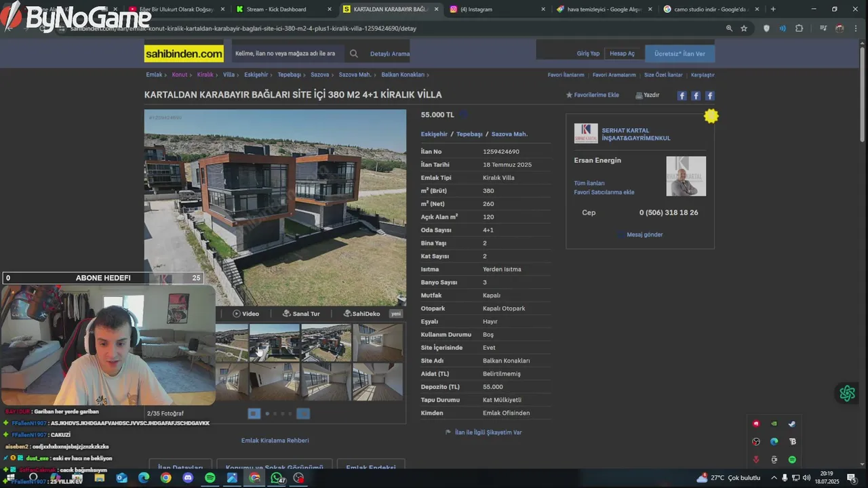Open the Video tab under the photo
Screen dimensions: 868x488
pyautogui.click(x=245, y=314)
